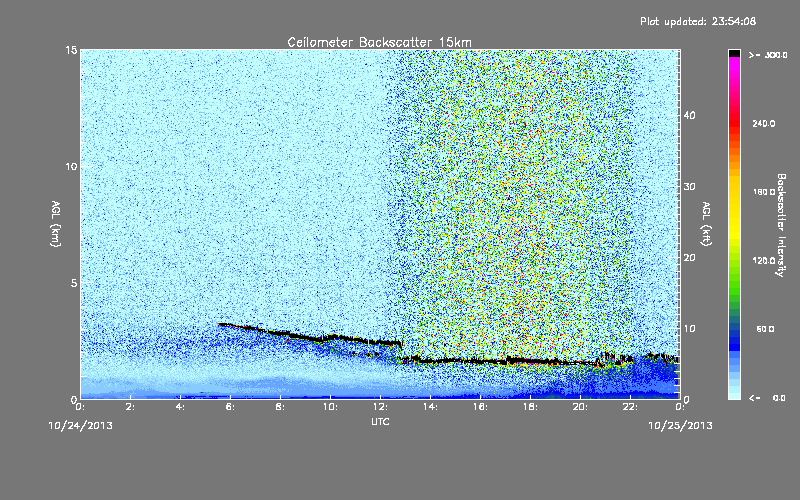Click the "<= 0.0" color bar label

pos(767,398)
